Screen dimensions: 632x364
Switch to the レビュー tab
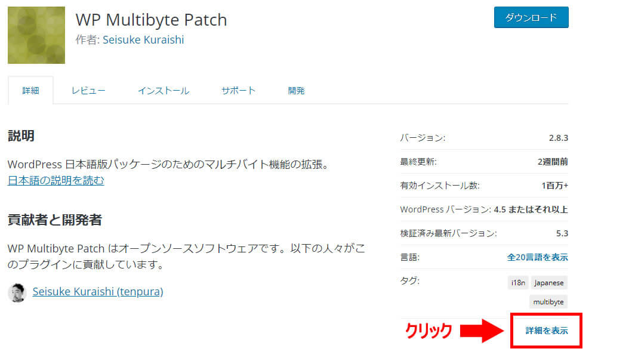tap(88, 91)
